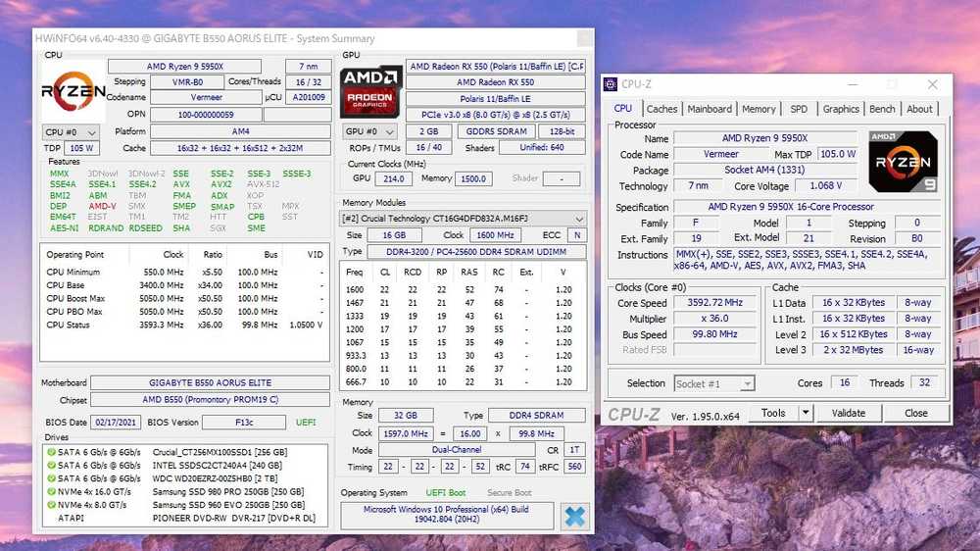Click the AMD Ryzen 9 5950X name field in HWiNFO
This screenshot has width=980, height=551.
(x=184, y=67)
